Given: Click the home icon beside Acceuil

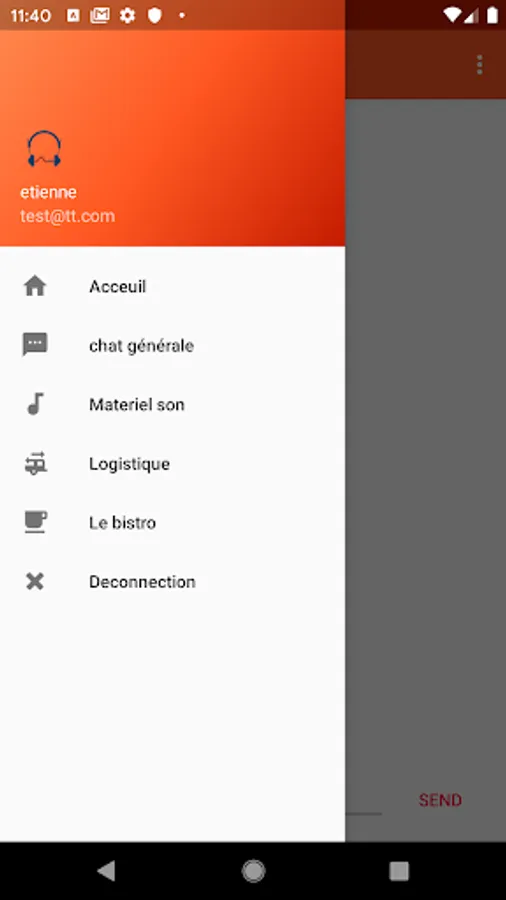Looking at the screenshot, I should [x=35, y=286].
